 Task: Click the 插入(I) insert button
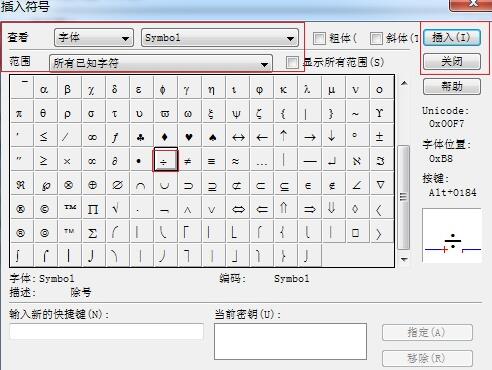point(452,37)
